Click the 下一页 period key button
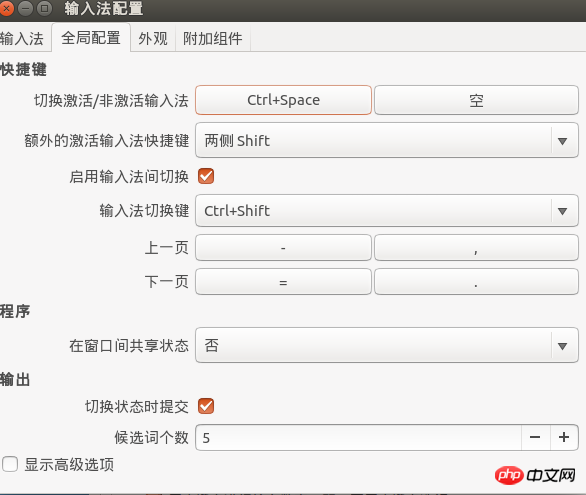 (x=476, y=282)
